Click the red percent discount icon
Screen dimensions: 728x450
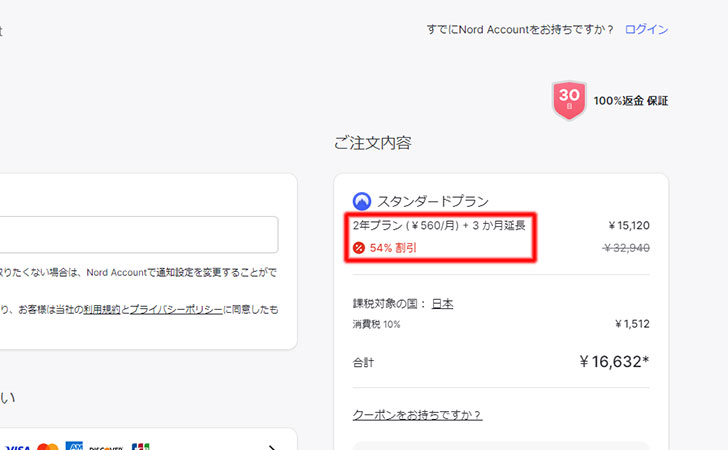point(358,248)
